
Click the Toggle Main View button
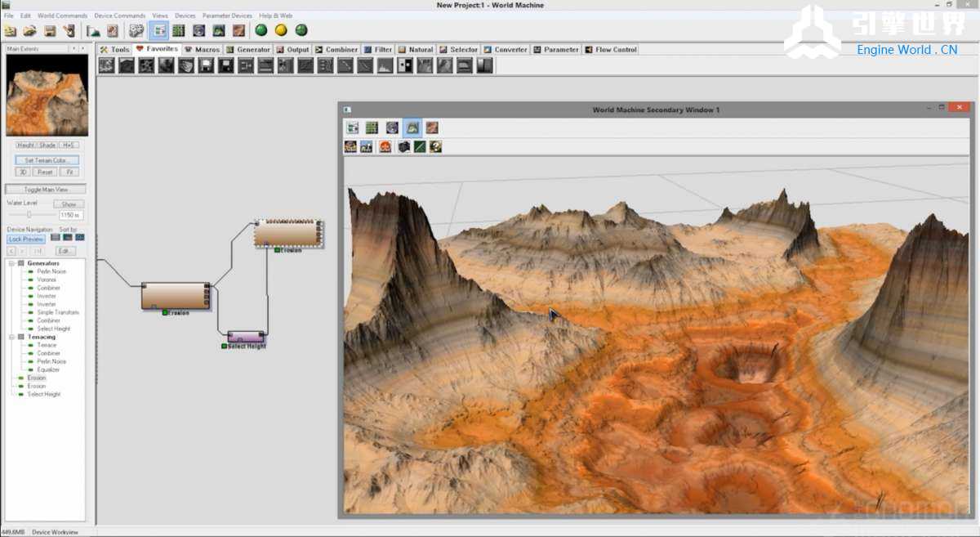46,190
